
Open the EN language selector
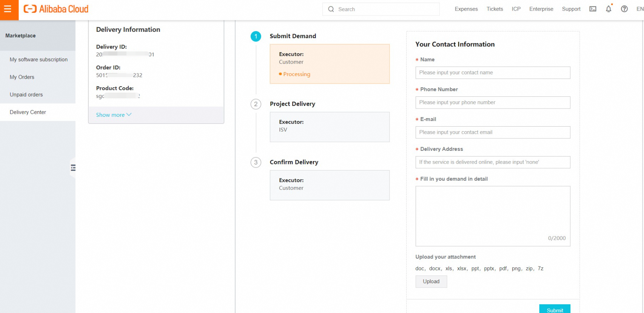[640, 9]
